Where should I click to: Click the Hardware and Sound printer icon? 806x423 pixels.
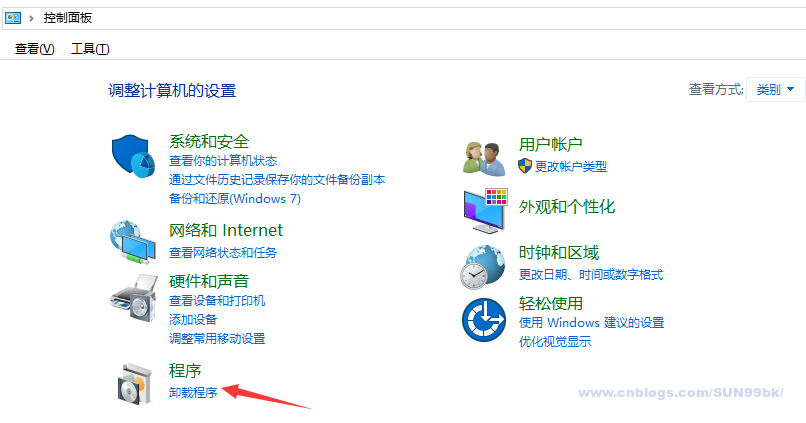(x=134, y=298)
